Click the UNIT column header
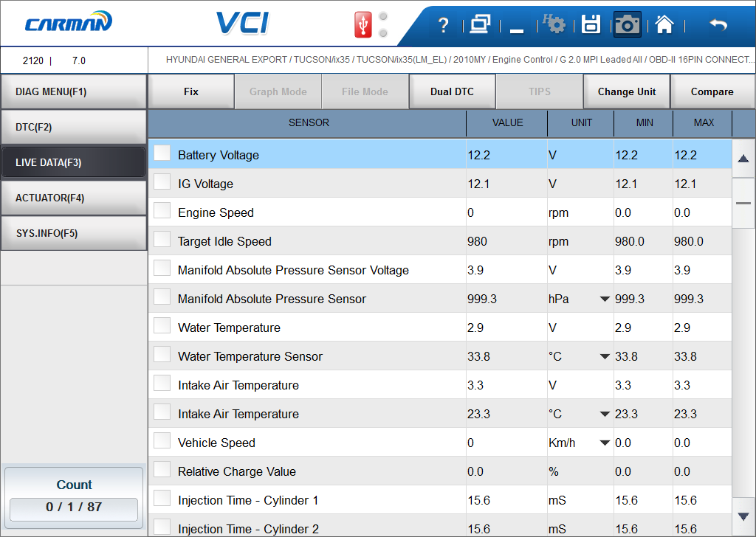The image size is (756, 537). point(582,122)
